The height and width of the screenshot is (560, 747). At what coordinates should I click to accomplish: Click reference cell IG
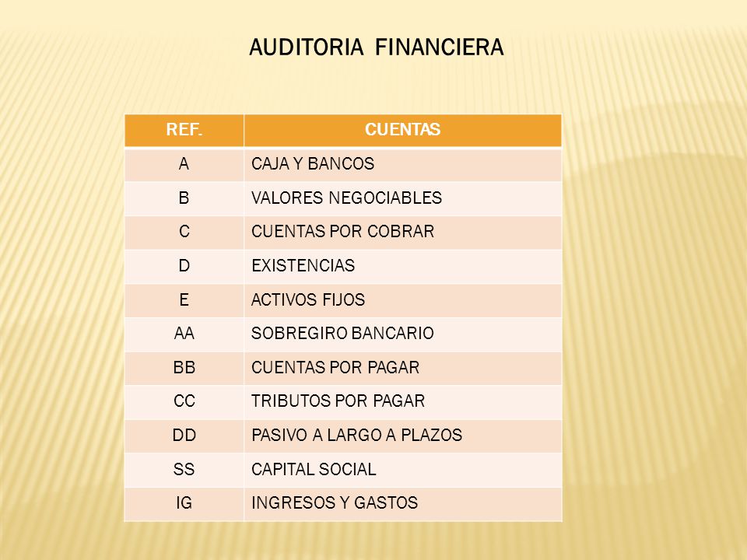coord(184,504)
